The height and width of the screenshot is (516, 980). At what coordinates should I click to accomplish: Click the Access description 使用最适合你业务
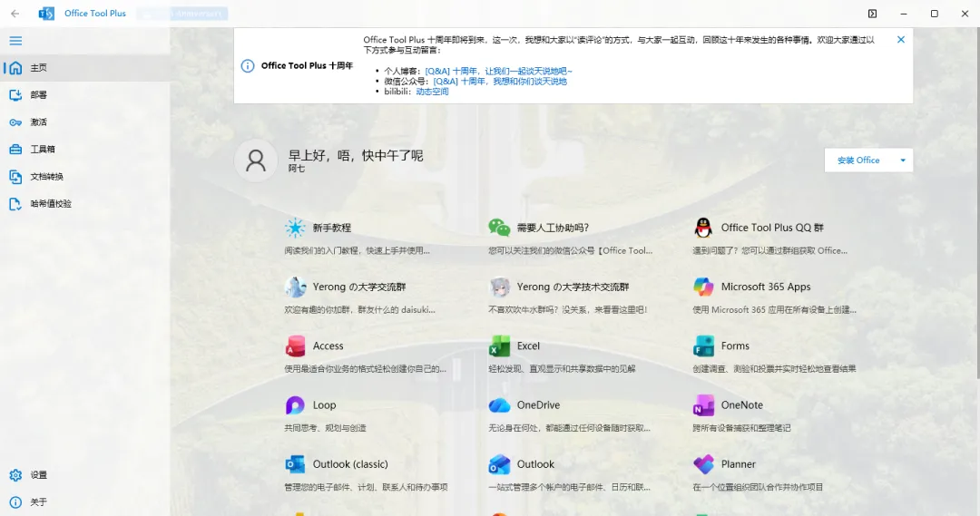tap(365, 368)
